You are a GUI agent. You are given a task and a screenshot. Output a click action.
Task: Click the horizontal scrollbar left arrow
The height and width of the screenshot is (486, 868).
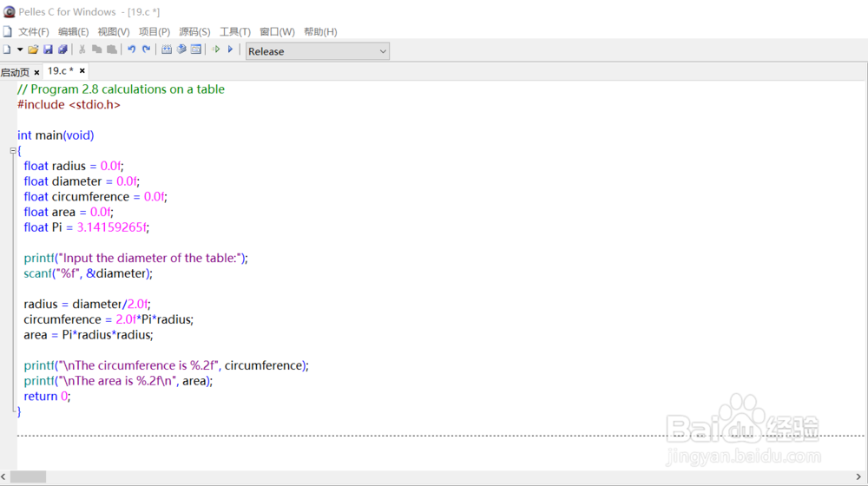pos(3,476)
